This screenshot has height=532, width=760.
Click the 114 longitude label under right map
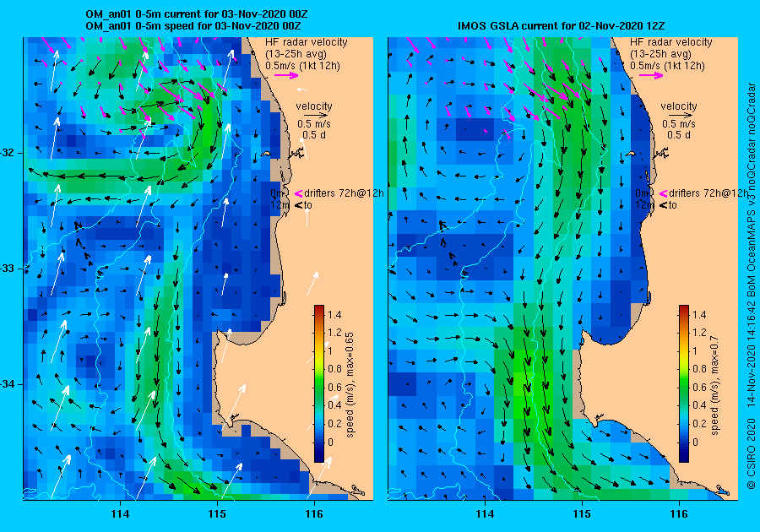pyautogui.click(x=486, y=514)
